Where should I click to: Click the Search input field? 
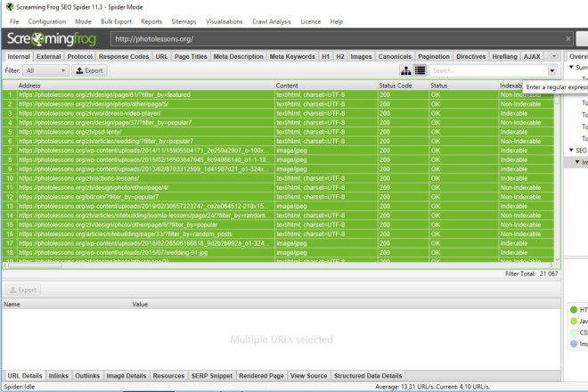coord(488,70)
